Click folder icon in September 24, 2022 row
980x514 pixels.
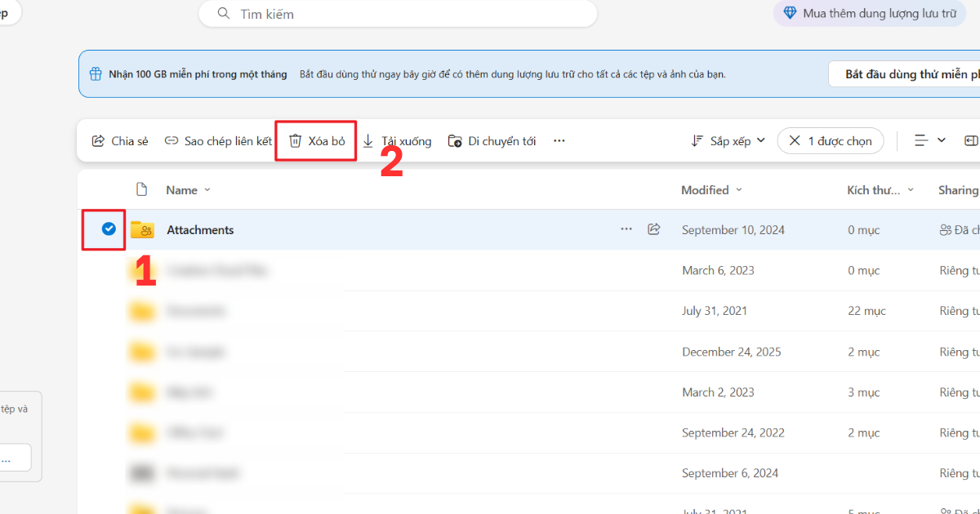(x=142, y=432)
